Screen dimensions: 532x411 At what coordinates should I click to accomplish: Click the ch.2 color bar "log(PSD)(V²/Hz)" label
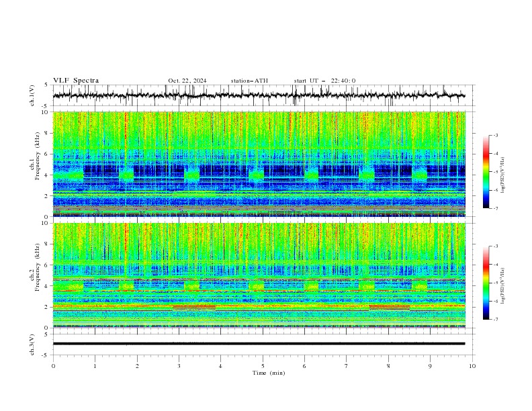point(502,286)
